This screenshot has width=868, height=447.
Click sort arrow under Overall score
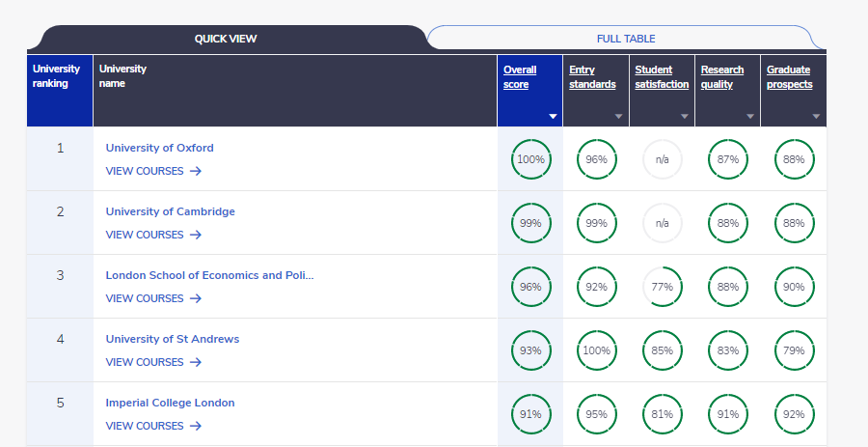[553, 116]
